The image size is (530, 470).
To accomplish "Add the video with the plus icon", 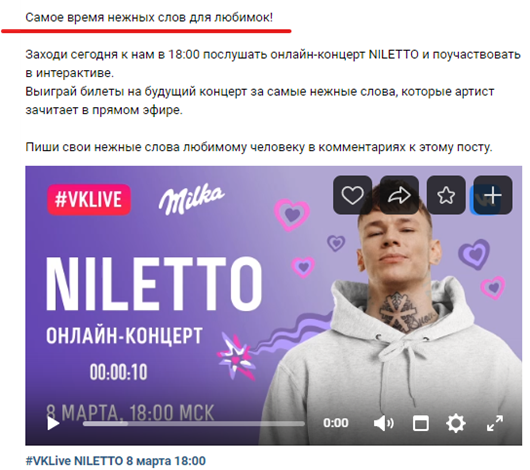I will [x=493, y=195].
